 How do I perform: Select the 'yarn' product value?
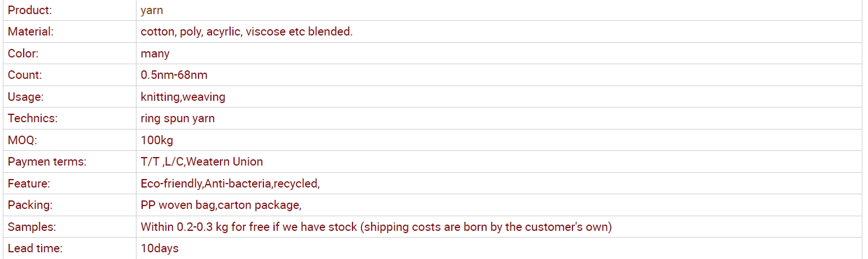(x=152, y=10)
